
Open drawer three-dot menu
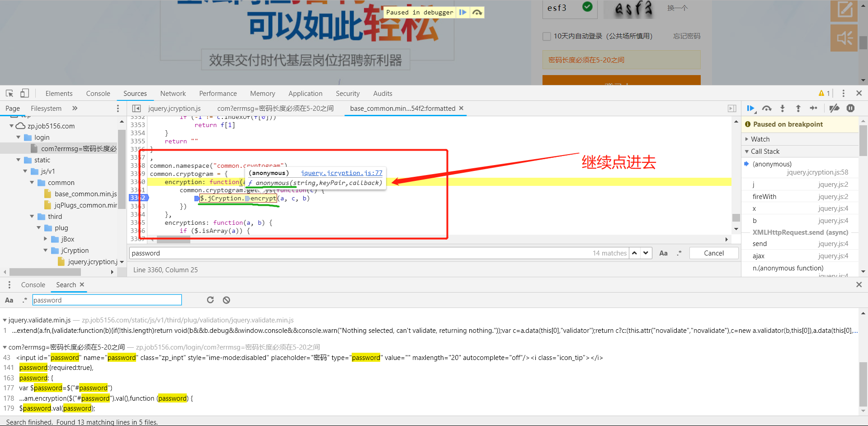pyautogui.click(x=9, y=285)
